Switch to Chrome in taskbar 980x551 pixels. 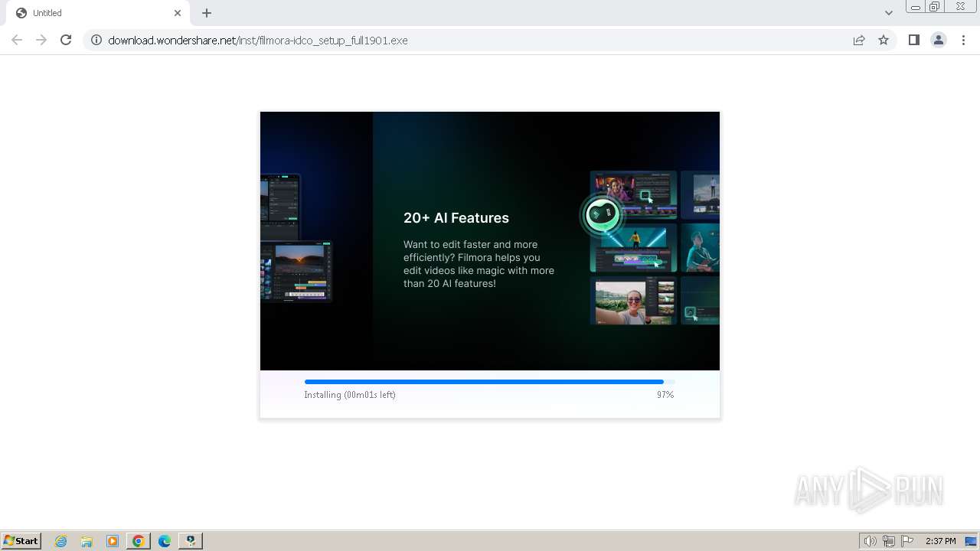(139, 541)
